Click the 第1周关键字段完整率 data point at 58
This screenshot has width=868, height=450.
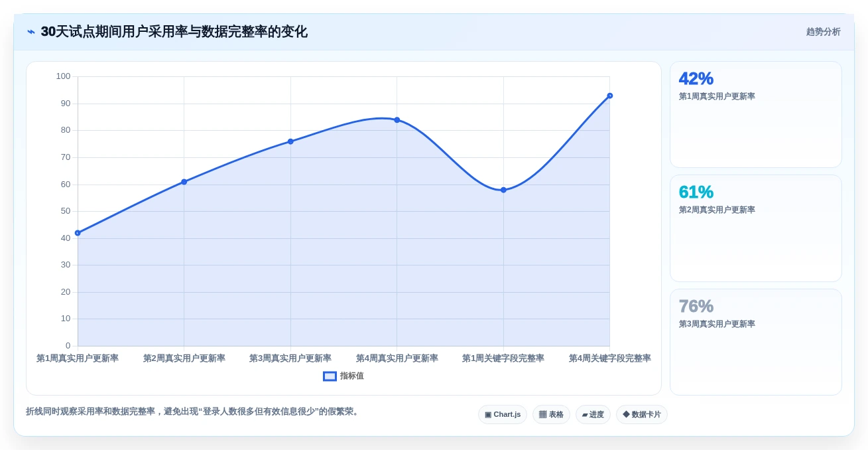click(503, 190)
